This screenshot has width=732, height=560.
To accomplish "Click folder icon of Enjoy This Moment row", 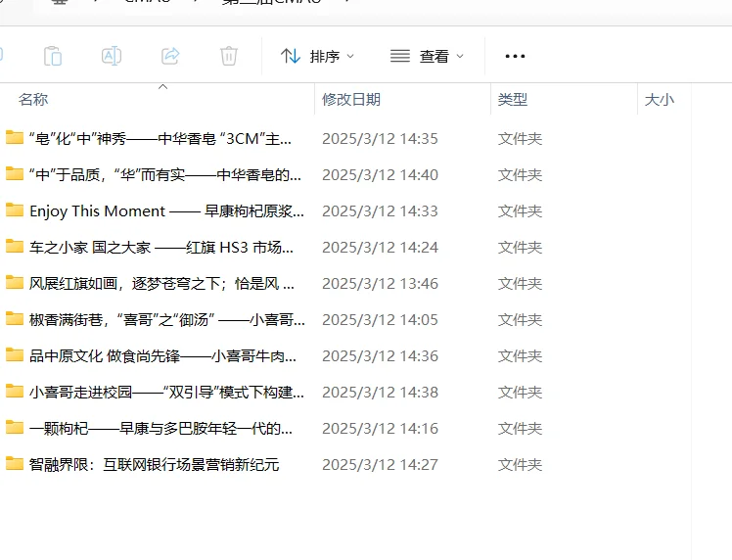I will [x=15, y=210].
